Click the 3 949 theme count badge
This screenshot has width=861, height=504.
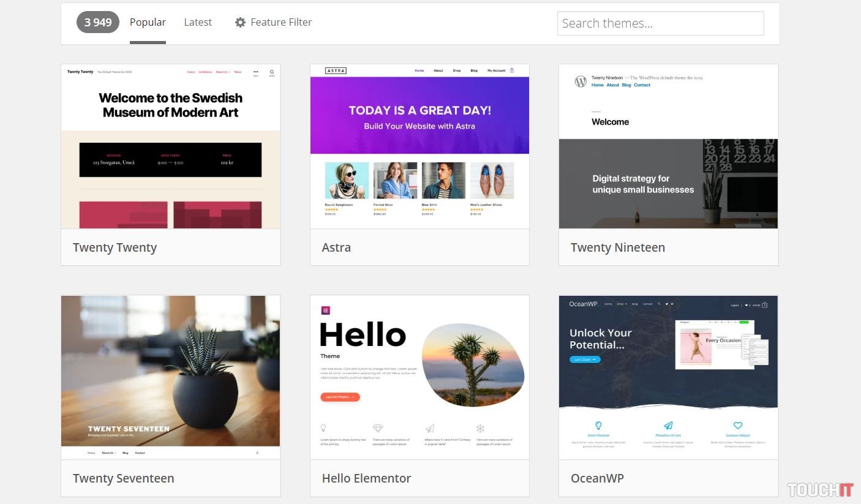point(98,22)
